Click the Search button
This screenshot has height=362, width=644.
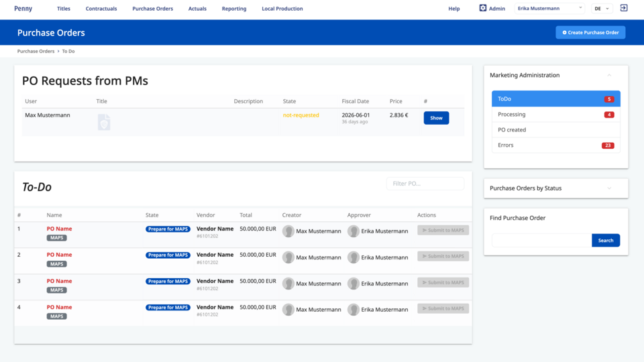pyautogui.click(x=605, y=241)
